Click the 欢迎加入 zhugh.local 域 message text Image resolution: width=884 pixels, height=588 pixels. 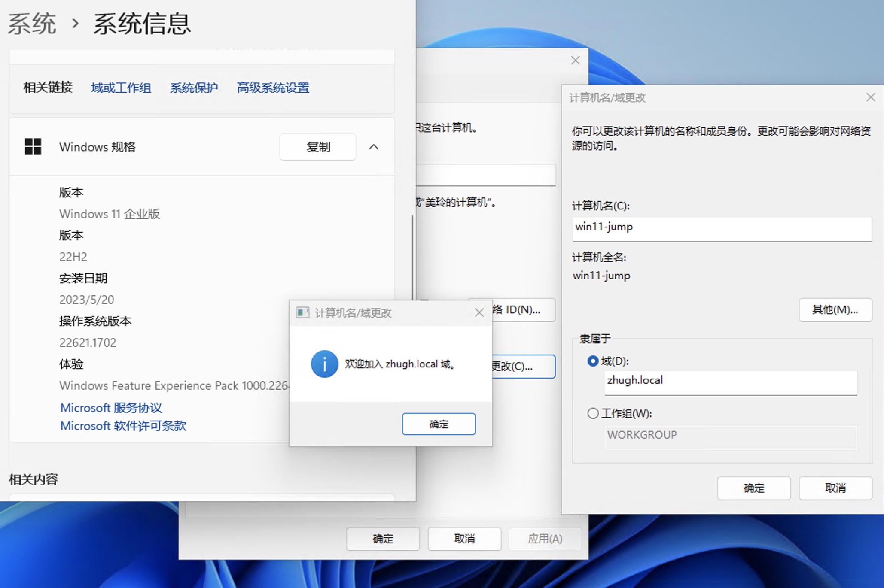[400, 364]
